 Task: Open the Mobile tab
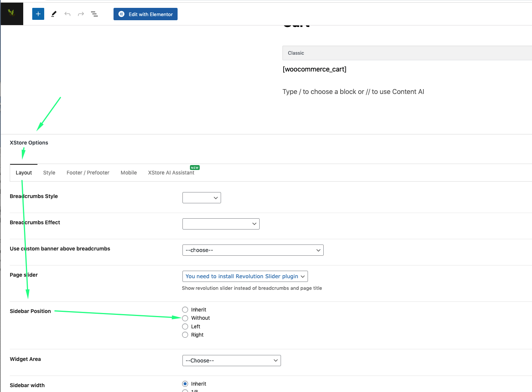tap(129, 173)
